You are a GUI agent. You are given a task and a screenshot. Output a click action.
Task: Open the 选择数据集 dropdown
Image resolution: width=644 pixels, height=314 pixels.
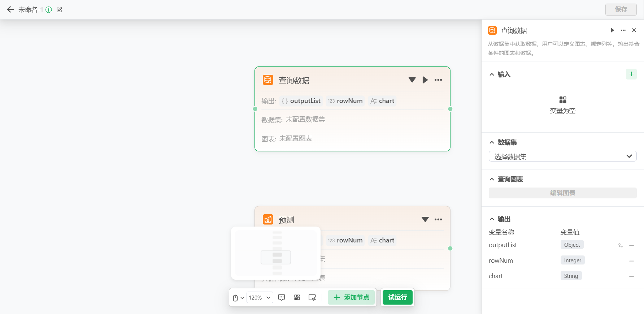tap(562, 156)
